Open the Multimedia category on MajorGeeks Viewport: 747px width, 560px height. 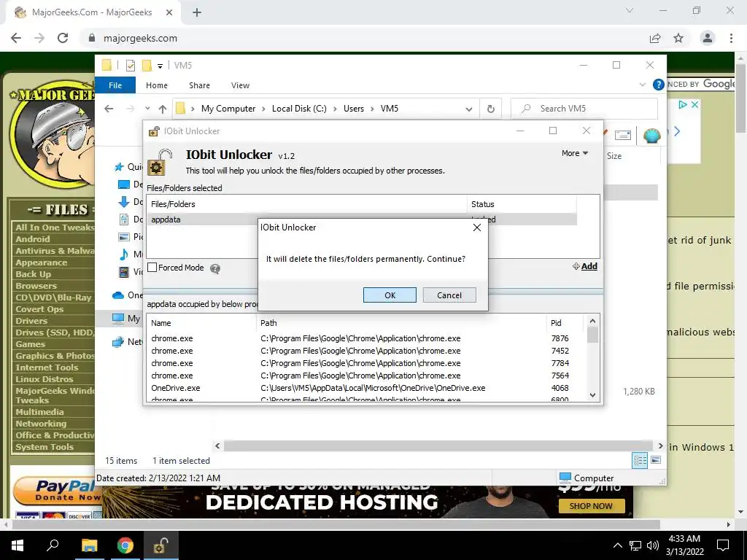pos(39,412)
